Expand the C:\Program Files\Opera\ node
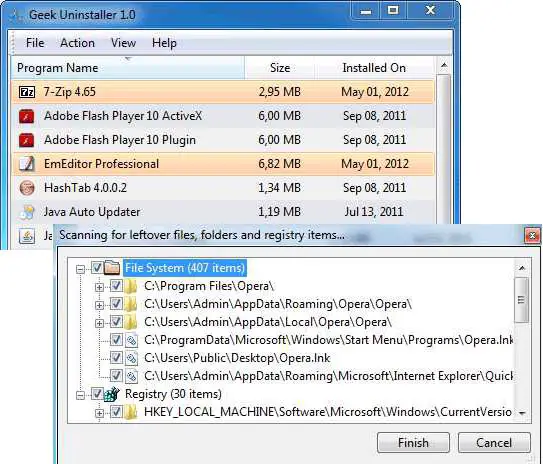The height and width of the screenshot is (464, 543). click(x=99, y=287)
